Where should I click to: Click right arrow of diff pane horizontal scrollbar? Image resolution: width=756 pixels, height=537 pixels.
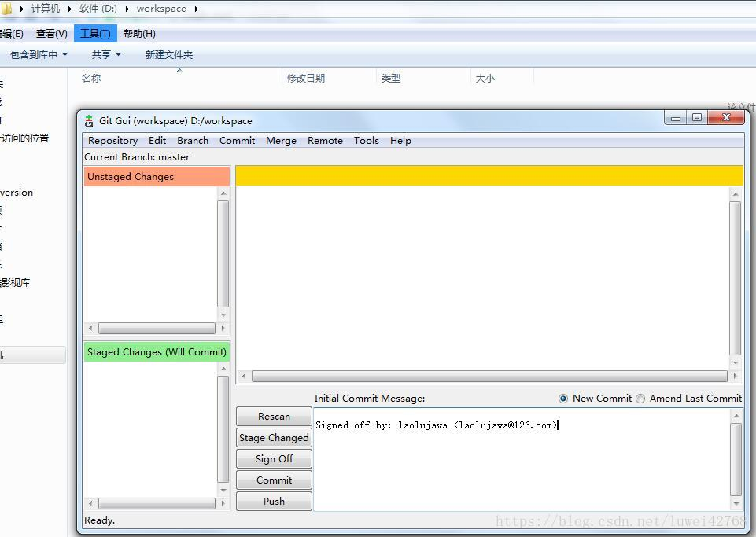(x=735, y=376)
